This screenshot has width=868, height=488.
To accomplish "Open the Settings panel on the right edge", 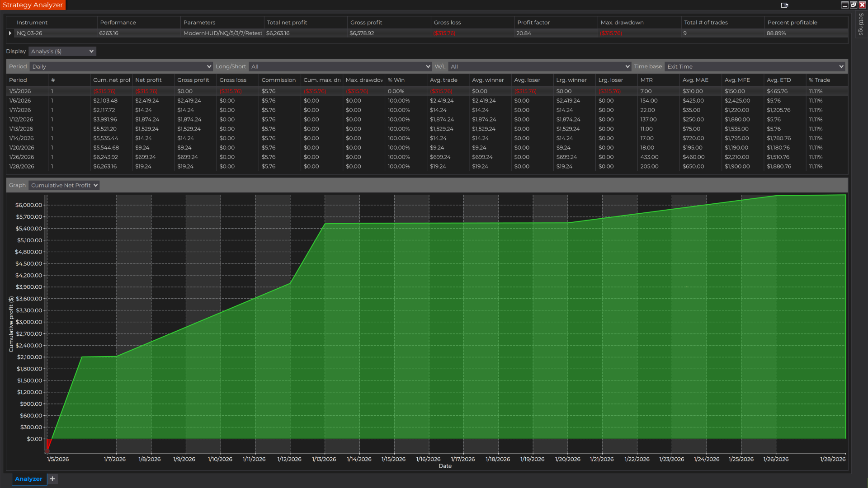I will pyautogui.click(x=860, y=23).
